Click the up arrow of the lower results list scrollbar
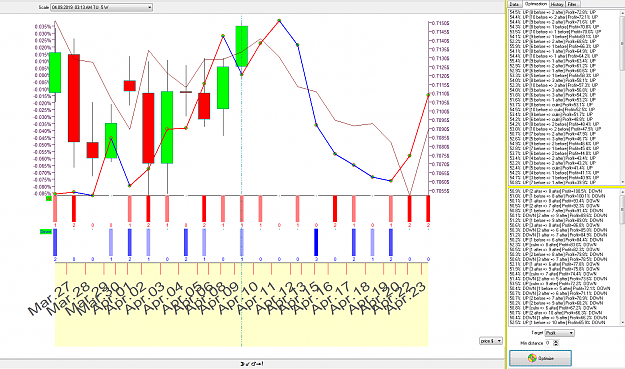 [x=622, y=192]
